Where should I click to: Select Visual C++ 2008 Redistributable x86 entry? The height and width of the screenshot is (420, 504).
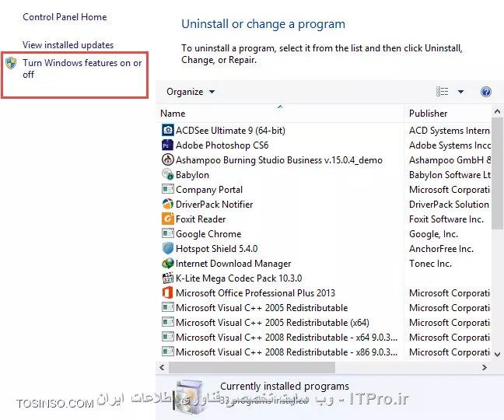[x=286, y=352]
